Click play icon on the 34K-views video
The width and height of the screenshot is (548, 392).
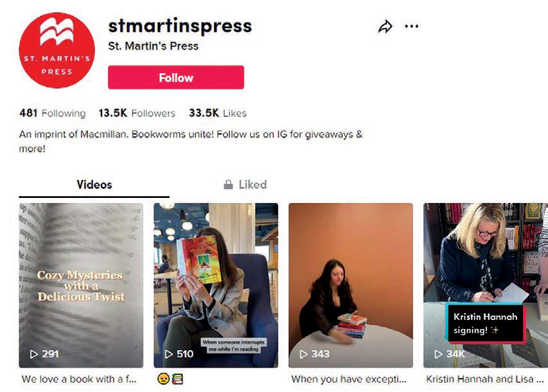point(438,354)
